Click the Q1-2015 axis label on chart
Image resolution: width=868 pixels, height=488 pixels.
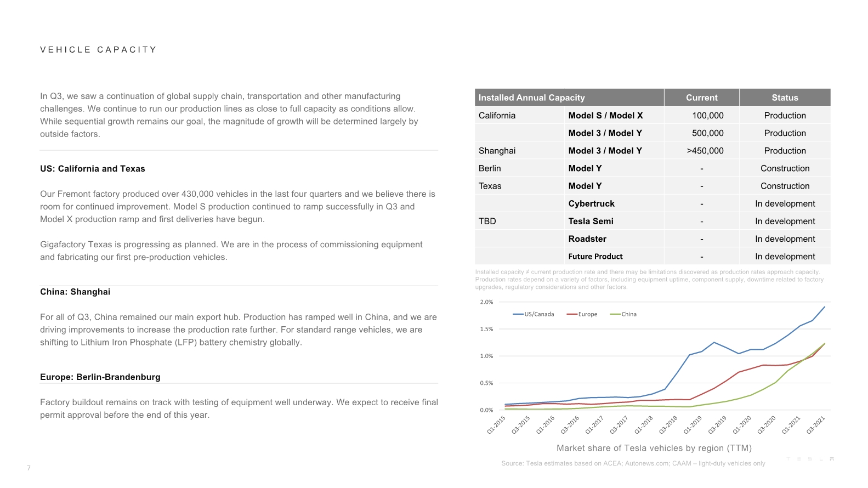point(496,425)
